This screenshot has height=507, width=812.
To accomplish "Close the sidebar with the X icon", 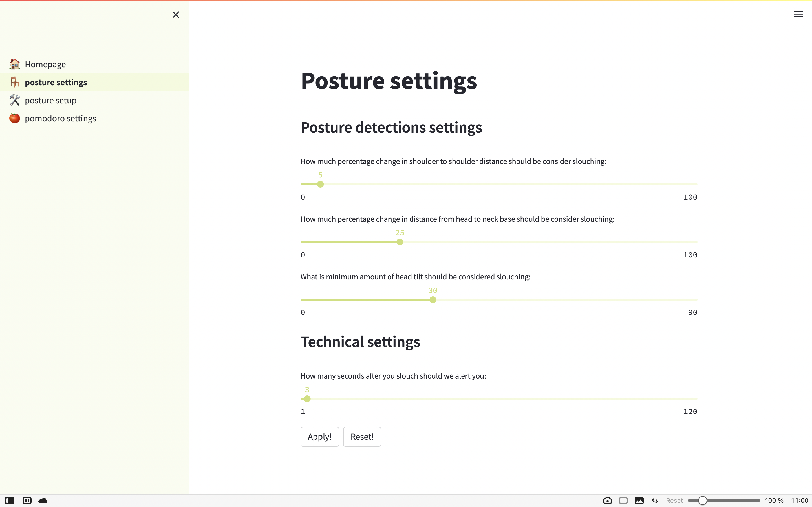I will (x=176, y=14).
